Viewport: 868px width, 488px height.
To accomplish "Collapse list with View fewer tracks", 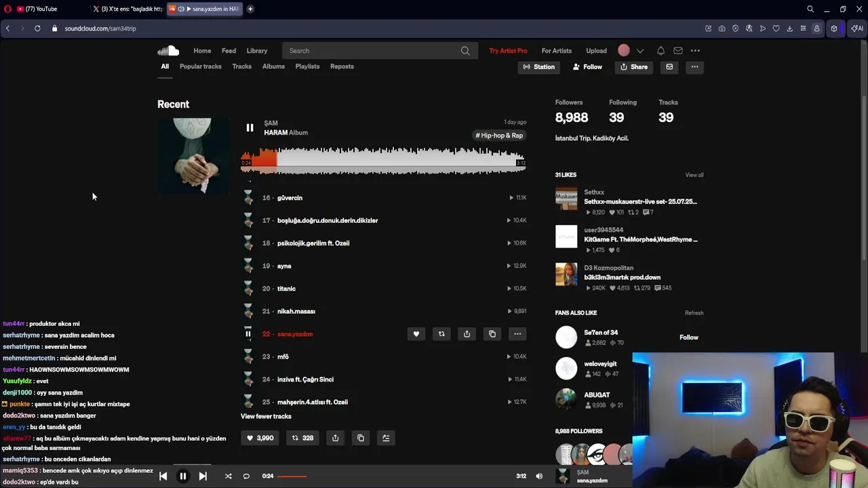I will pyautogui.click(x=266, y=416).
